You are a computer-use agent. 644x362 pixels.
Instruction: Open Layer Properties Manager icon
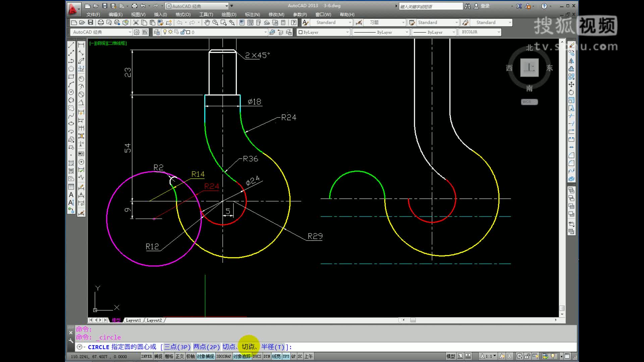157,32
